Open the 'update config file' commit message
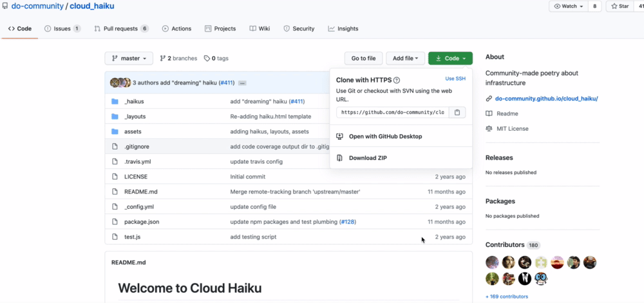 pos(253,207)
